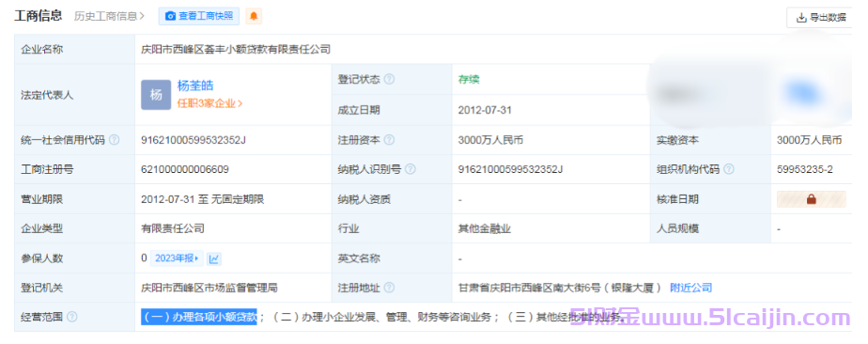
Task: Click help icon next to 组织机构代码
Action: coord(729,169)
